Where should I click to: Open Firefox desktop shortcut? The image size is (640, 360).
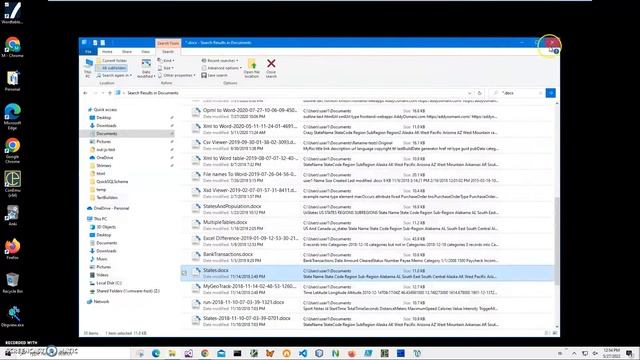[x=12, y=249]
